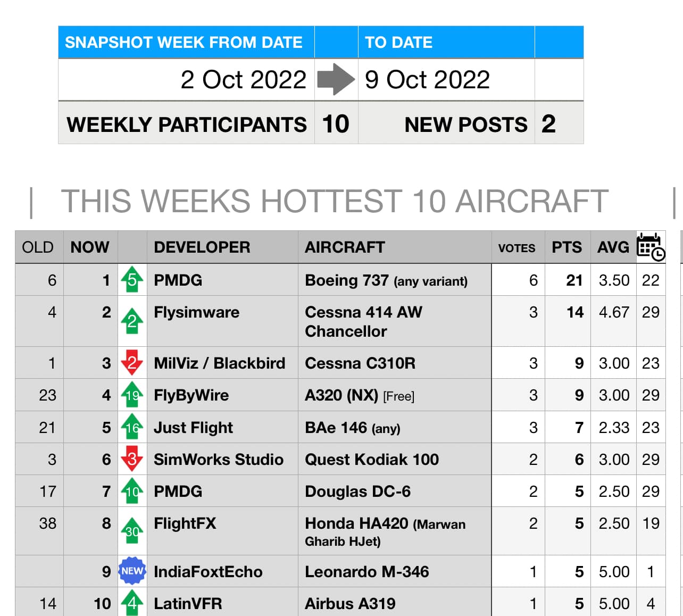Click the green up-5 arrow for PMDG Boeing 737
The height and width of the screenshot is (616, 683).
pyautogui.click(x=132, y=280)
